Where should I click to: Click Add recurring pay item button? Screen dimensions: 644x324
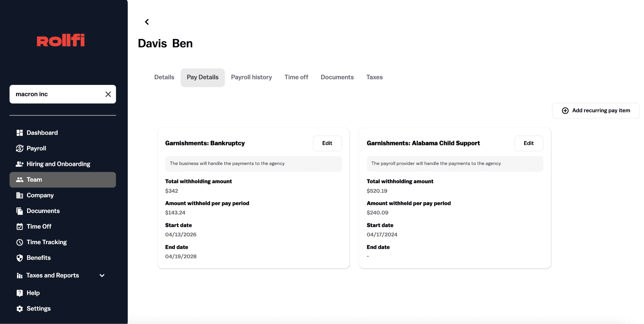point(596,111)
